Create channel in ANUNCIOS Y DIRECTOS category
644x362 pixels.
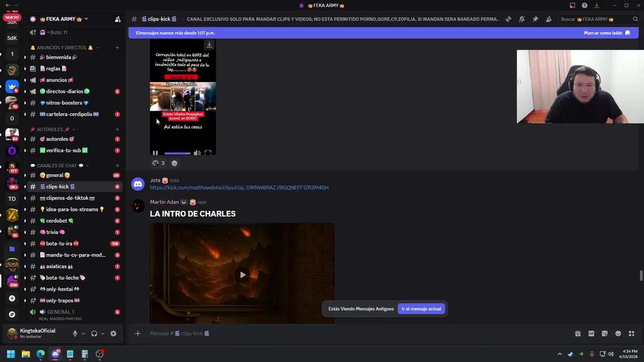117,48
